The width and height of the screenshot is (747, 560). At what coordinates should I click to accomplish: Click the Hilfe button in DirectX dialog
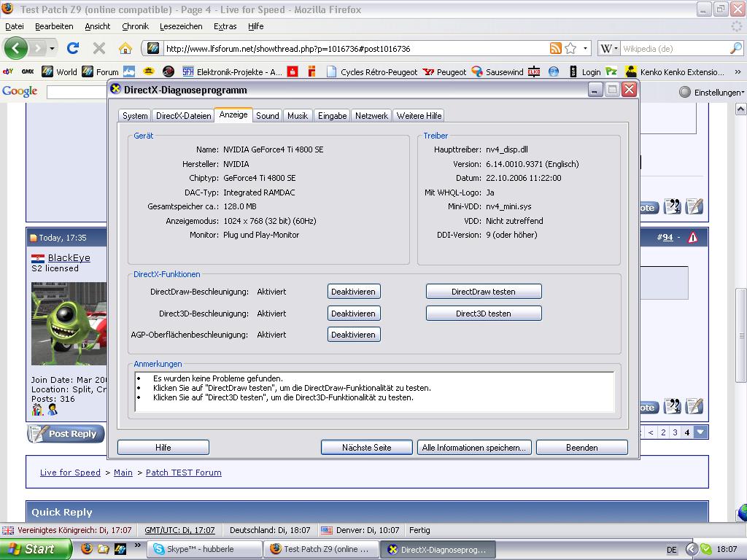(x=163, y=447)
